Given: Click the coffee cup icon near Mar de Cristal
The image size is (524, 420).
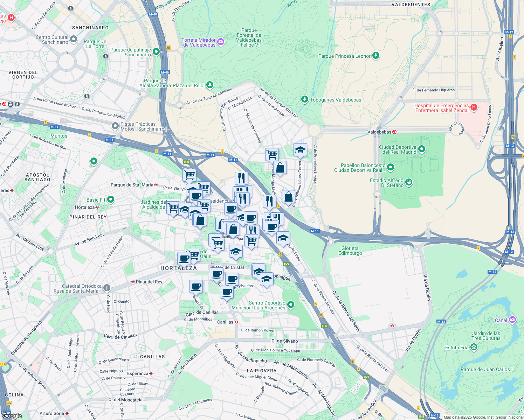Looking at the screenshot, I should [217, 273].
